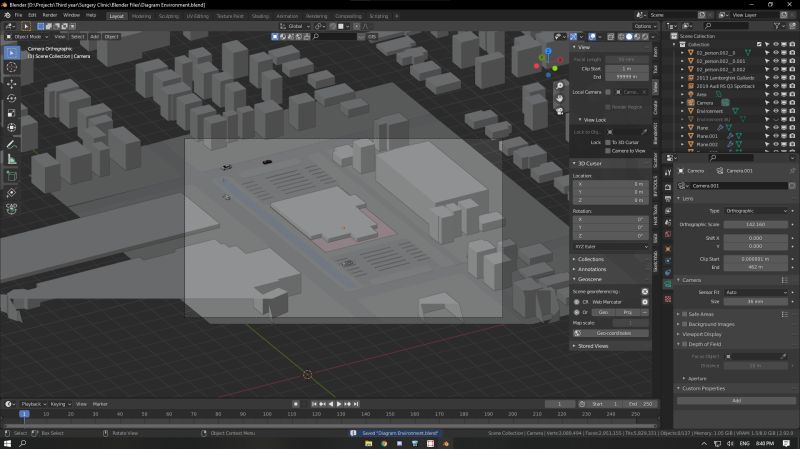
Task: Play animation forward
Action: [x=339, y=404]
